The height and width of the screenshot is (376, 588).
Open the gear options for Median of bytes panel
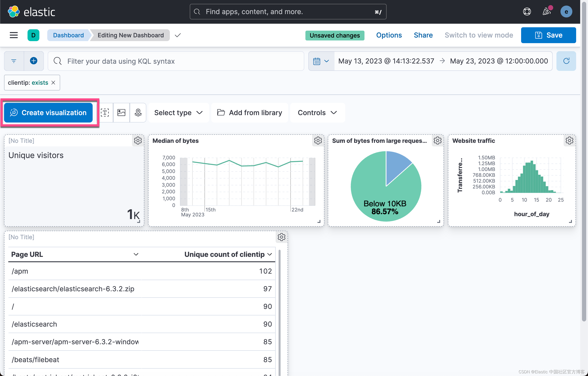click(x=318, y=141)
